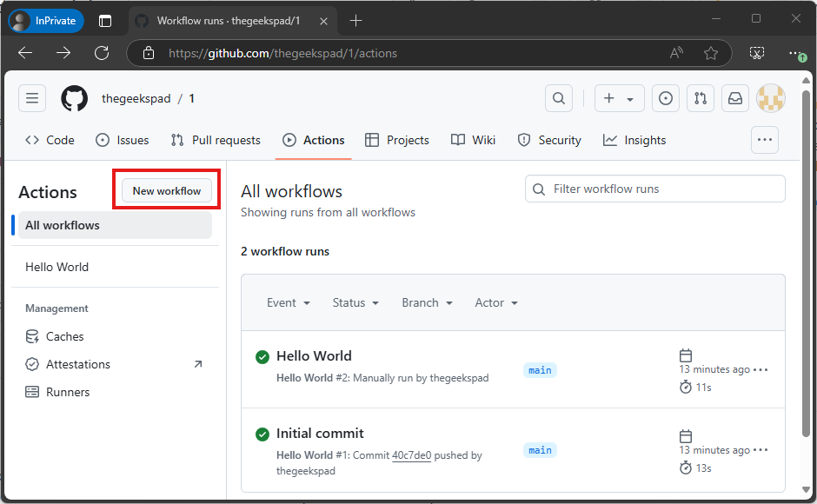Screen dimensions: 817x504
Task: Click the Attestations external link arrow
Action: coord(198,364)
